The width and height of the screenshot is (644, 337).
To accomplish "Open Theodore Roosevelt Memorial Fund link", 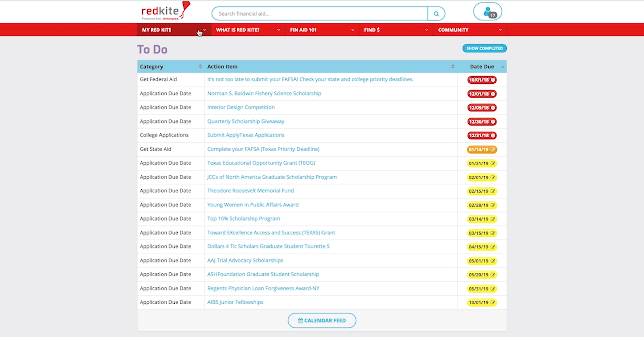I will click(251, 191).
